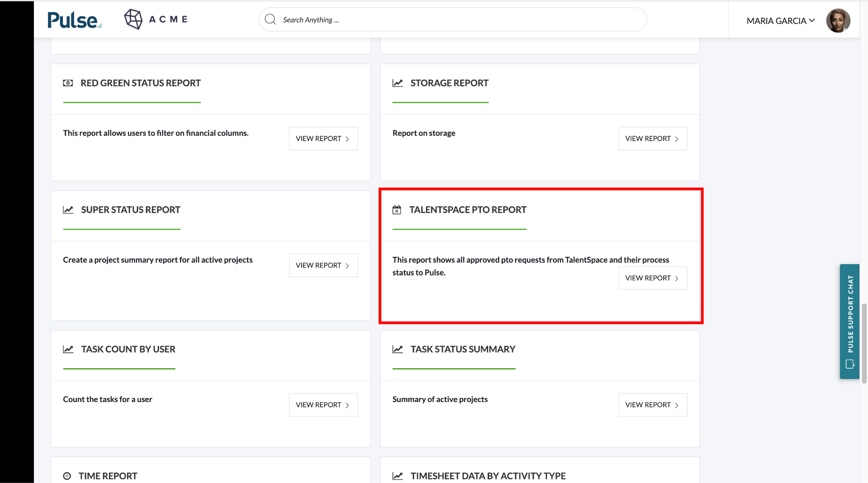Click Maria Garcia's profile avatar
This screenshot has width=868, height=483.
click(838, 20)
